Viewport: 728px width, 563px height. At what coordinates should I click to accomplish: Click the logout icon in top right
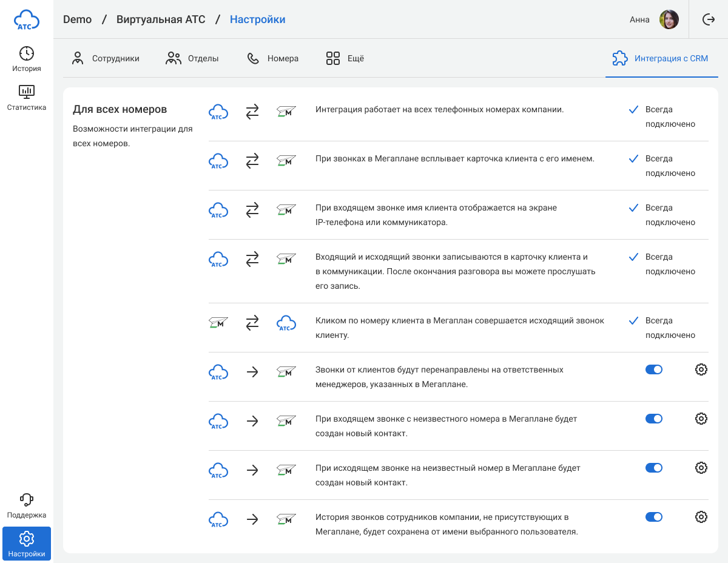tap(709, 19)
